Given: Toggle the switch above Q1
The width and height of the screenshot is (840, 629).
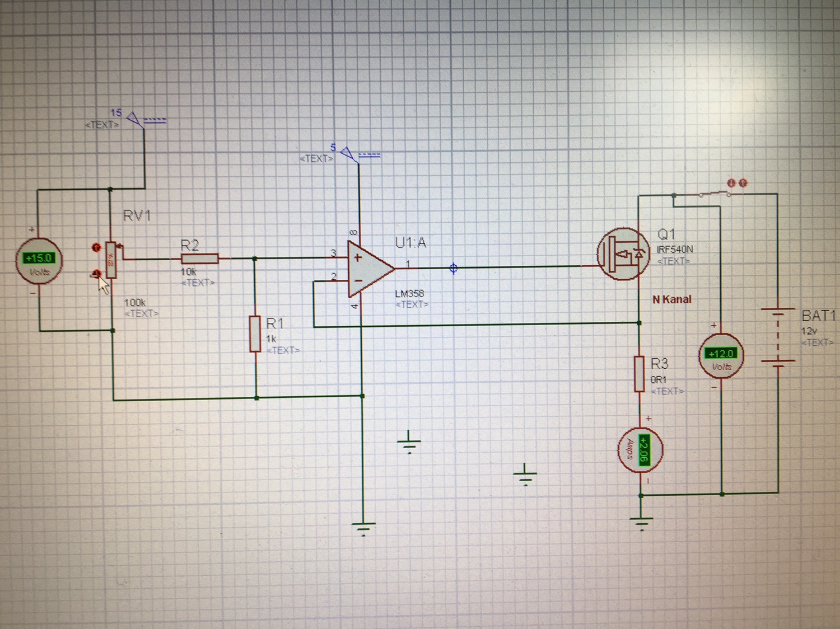Looking at the screenshot, I should (715, 194).
